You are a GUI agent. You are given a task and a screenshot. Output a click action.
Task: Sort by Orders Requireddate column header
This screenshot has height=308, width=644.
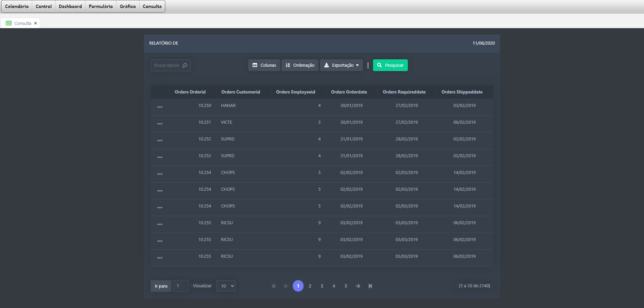[x=404, y=92]
